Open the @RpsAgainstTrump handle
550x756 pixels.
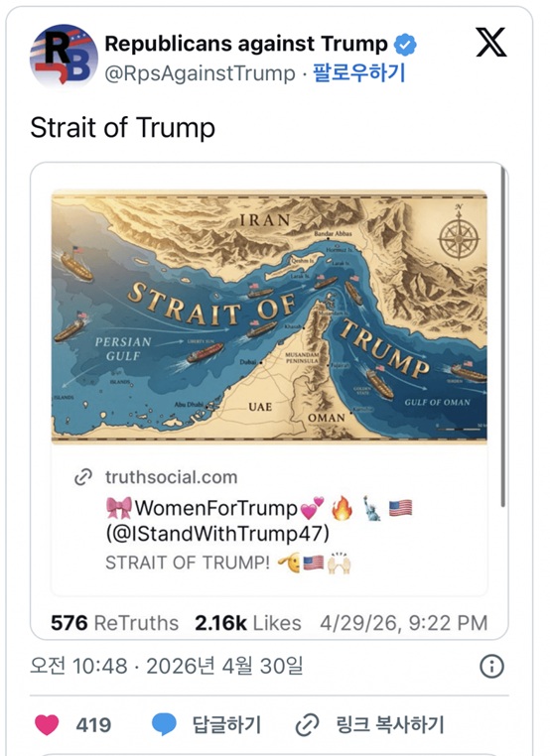[x=200, y=73]
